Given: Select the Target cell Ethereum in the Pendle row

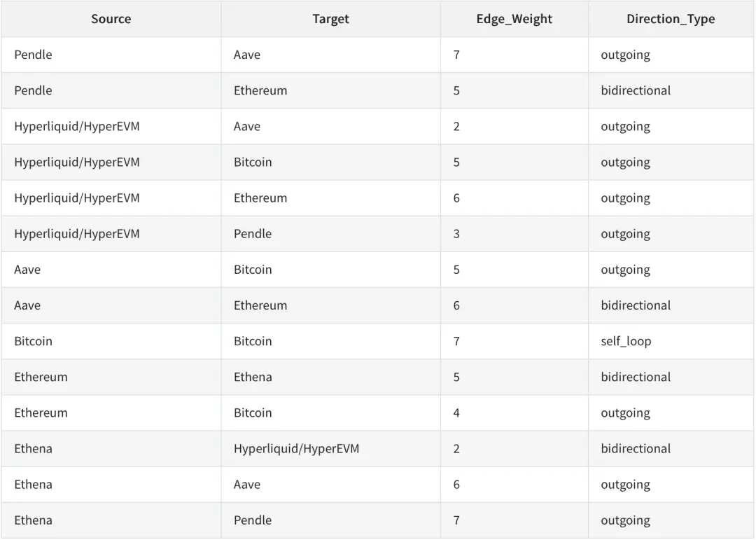Looking at the screenshot, I should 260,90.
